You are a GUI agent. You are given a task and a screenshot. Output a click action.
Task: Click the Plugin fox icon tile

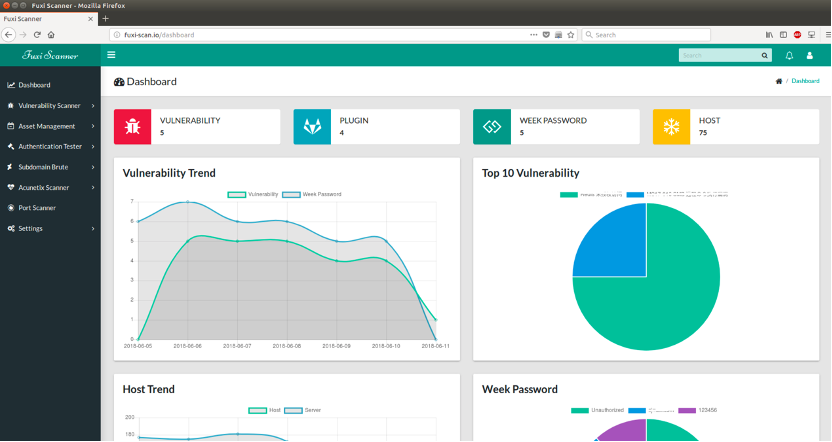[312, 127]
